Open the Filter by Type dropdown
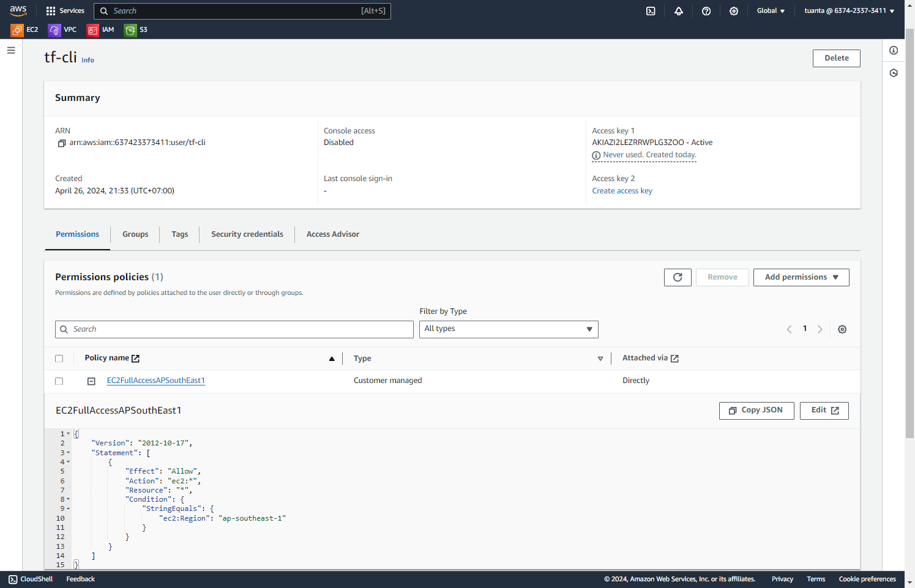The width and height of the screenshot is (915, 588). click(x=509, y=329)
